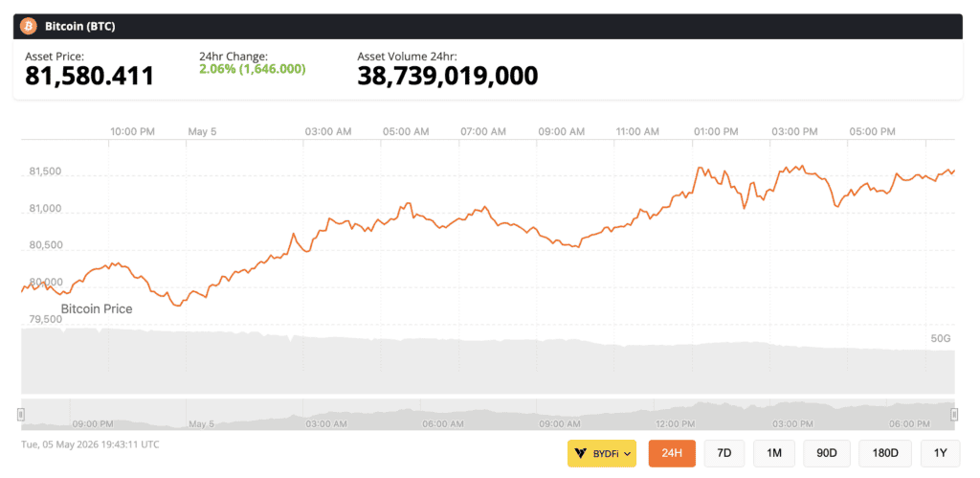Grab the left navigator range handle
The height and width of the screenshot is (478, 980).
click(21, 414)
